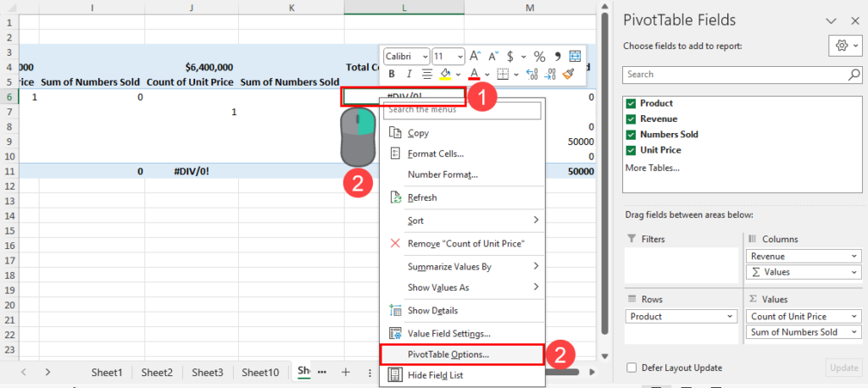
Task: Choose Copy from the context menu
Action: [462, 133]
